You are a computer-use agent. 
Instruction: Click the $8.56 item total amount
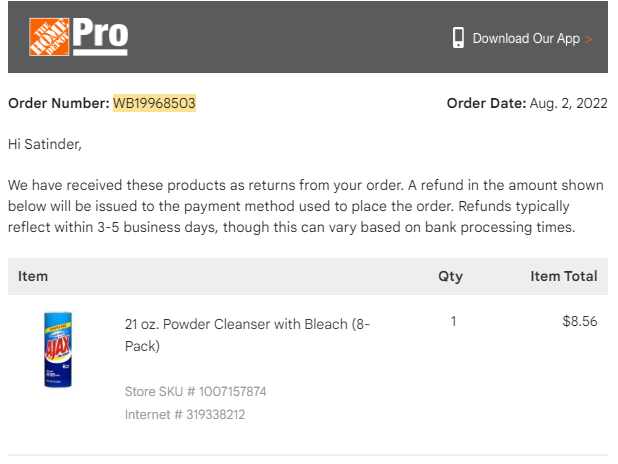(580, 321)
